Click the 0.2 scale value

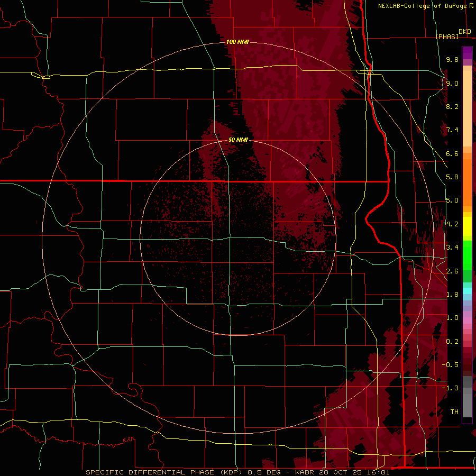(452, 342)
